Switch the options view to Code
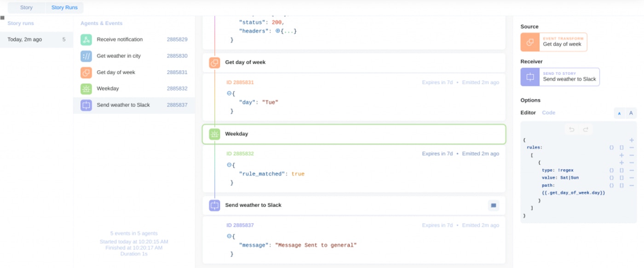Image resolution: width=644 pixels, height=268 pixels. (548, 113)
